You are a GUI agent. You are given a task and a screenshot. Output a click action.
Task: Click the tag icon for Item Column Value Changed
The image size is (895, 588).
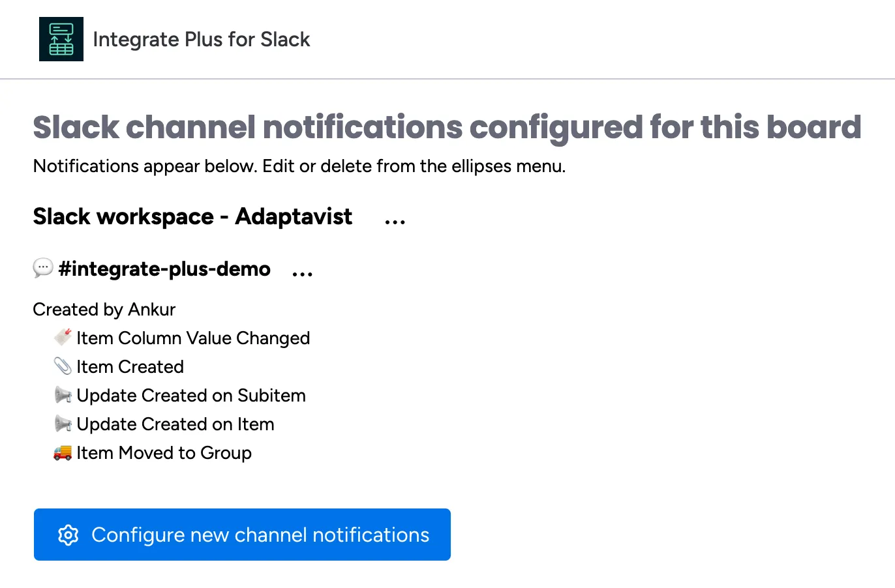pos(63,337)
